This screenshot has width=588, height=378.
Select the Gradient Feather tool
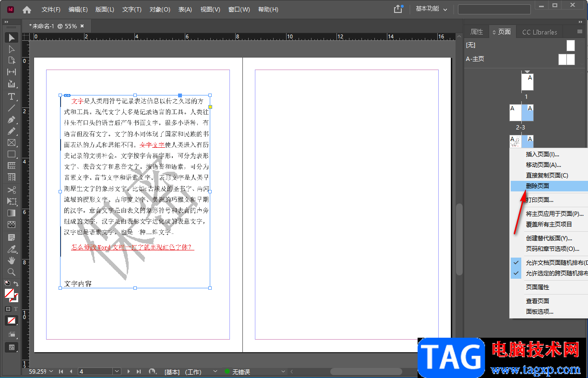coord(12,224)
